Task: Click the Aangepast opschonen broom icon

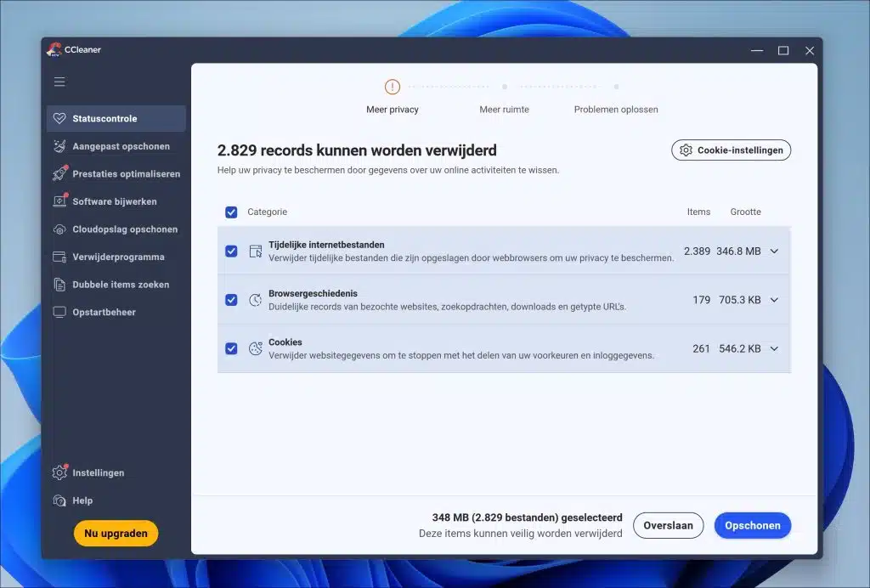Action: (59, 146)
